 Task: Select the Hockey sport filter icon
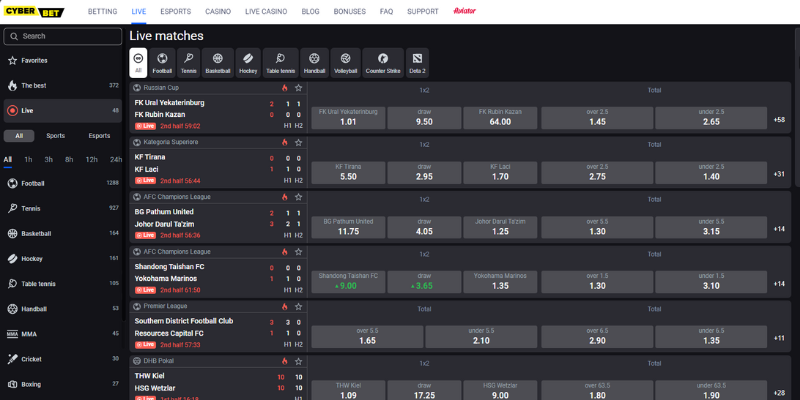[x=248, y=63]
